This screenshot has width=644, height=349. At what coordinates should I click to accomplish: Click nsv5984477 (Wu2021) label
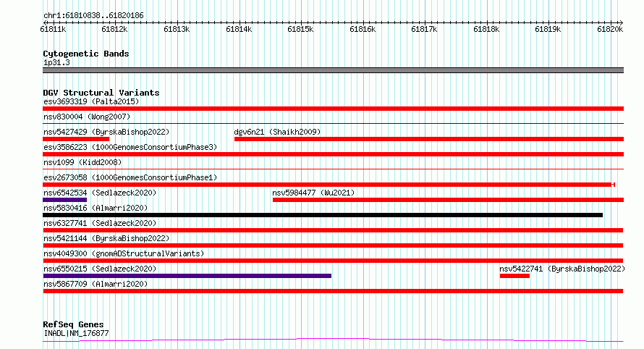tap(313, 193)
